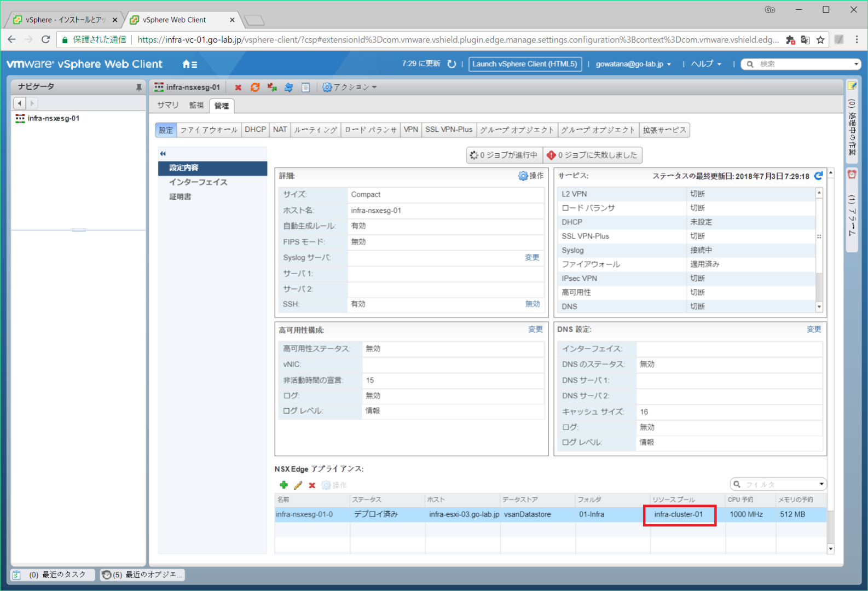Click the browser translate icon

pos(805,40)
